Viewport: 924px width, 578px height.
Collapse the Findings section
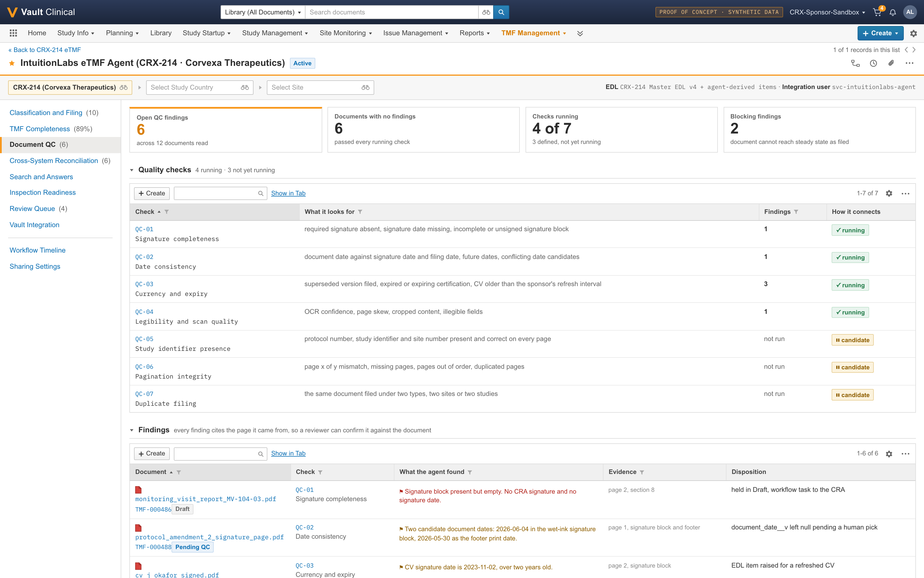[x=132, y=430]
